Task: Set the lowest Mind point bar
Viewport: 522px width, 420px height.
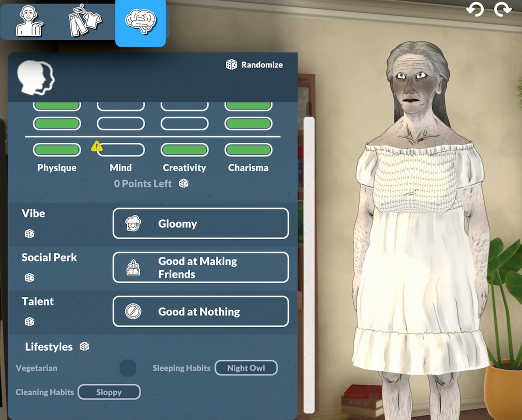Action: click(x=121, y=150)
